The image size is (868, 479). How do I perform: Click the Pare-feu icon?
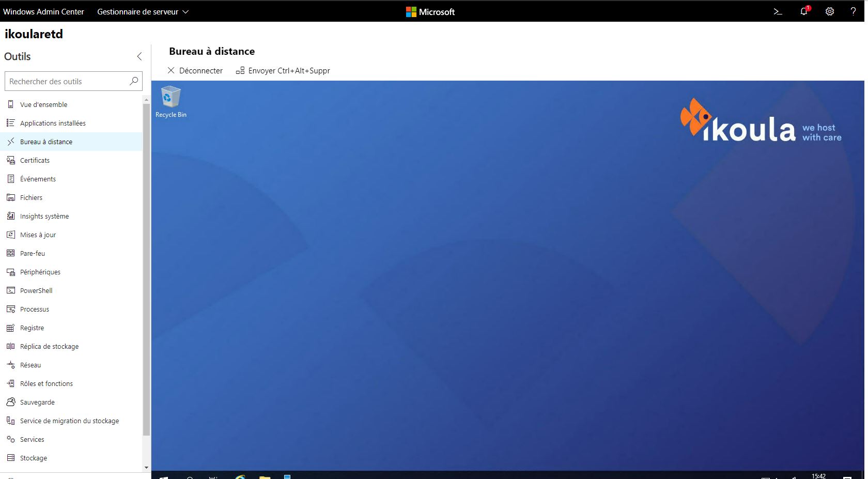click(10, 253)
